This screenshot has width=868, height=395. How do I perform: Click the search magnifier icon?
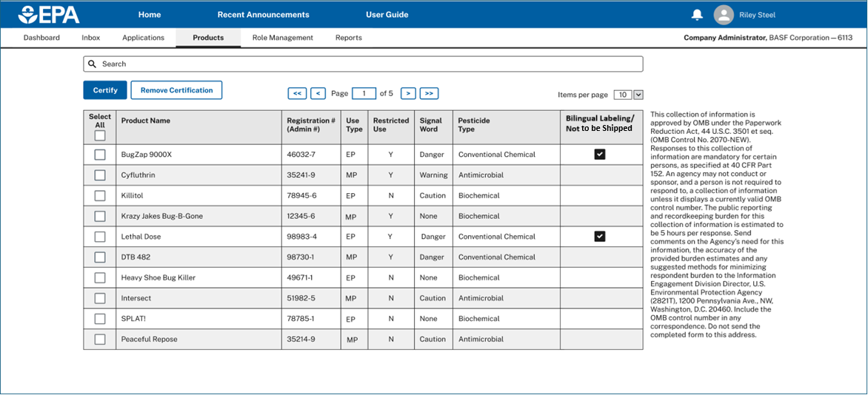coord(93,64)
